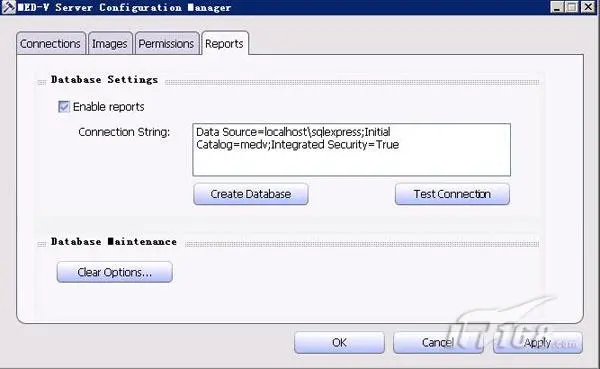600x369 pixels.
Task: Toggle the Enable reports checkbox
Action: (x=64, y=106)
